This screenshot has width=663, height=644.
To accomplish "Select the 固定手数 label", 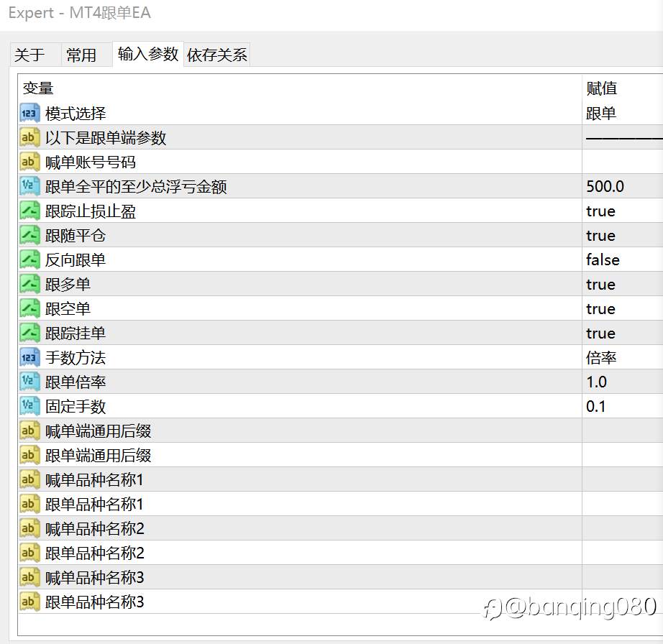I will [x=76, y=406].
